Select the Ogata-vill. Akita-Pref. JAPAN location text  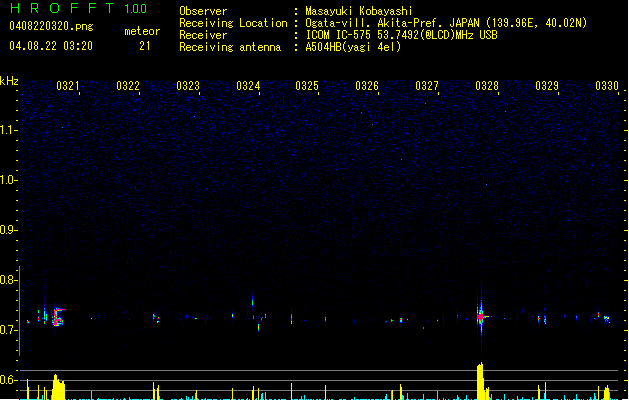(446, 23)
